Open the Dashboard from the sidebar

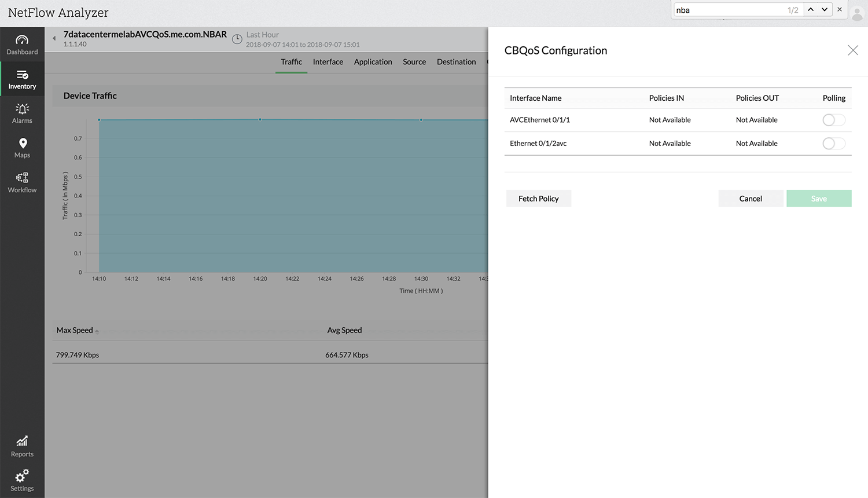tap(22, 43)
